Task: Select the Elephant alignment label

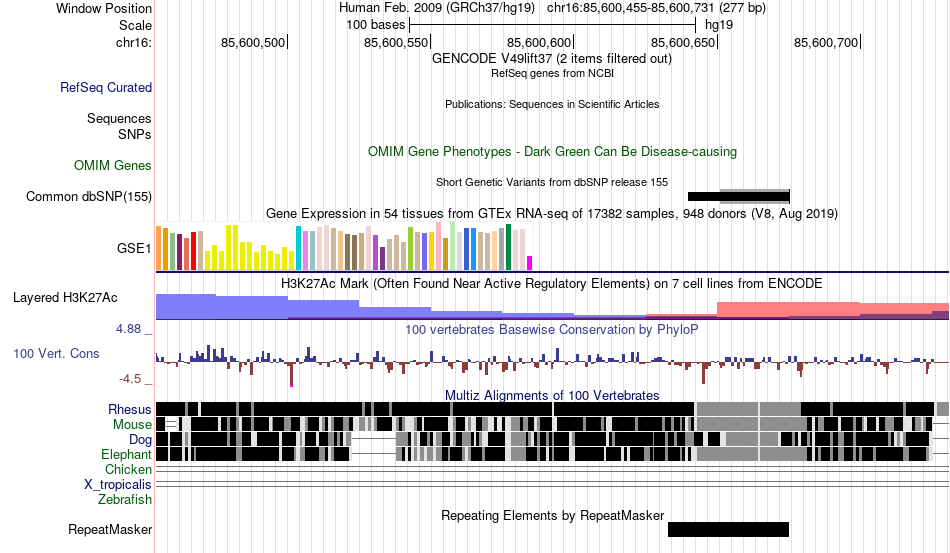Action: click(126, 454)
